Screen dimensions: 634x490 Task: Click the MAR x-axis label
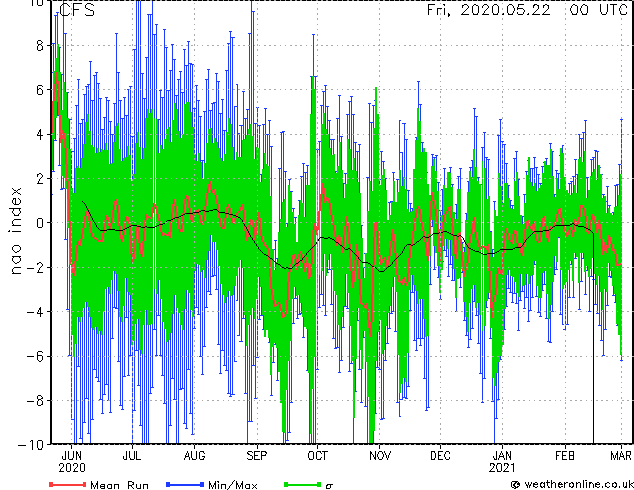(x=621, y=456)
